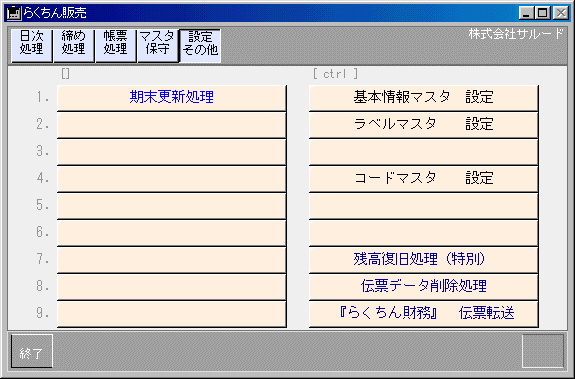Click empty left menu button number 5

[x=172, y=206]
